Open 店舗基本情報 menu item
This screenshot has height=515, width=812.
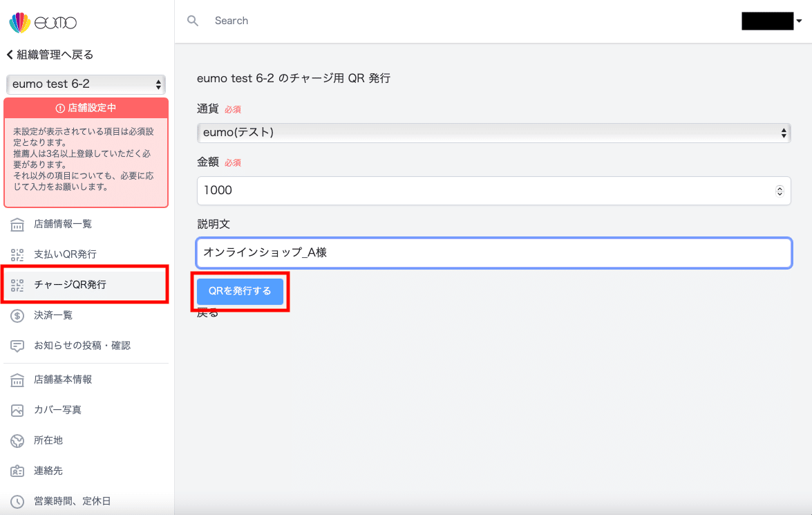tap(86, 380)
